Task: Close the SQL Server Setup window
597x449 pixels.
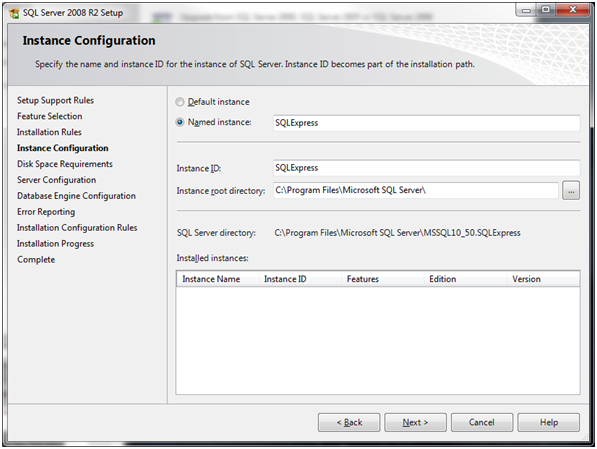Action: pos(573,10)
